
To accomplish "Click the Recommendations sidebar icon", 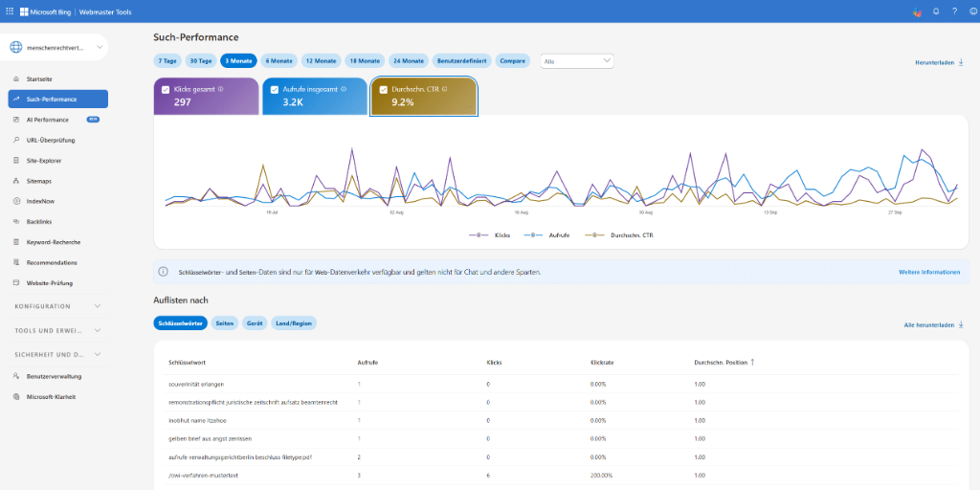I will coord(15,262).
